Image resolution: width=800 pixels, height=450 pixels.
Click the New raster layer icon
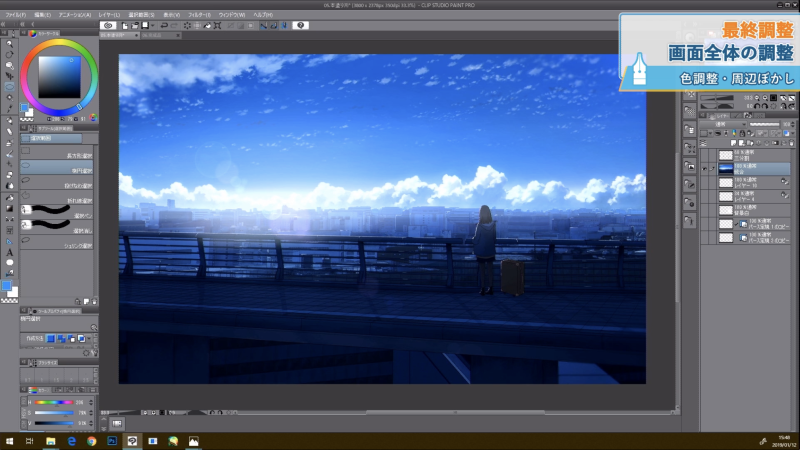tap(734, 143)
